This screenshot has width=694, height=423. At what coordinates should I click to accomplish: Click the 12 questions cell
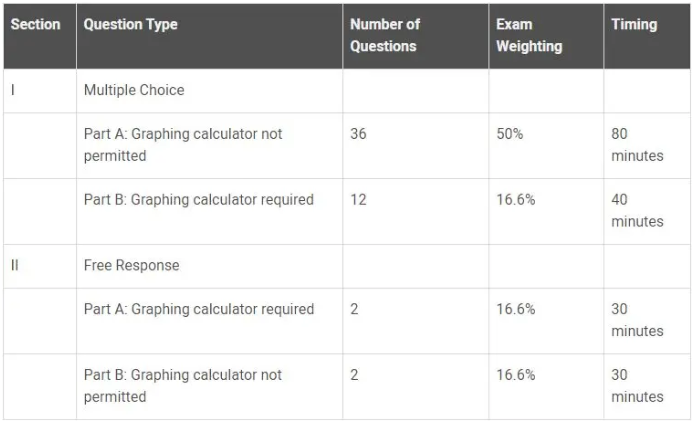coord(358,200)
